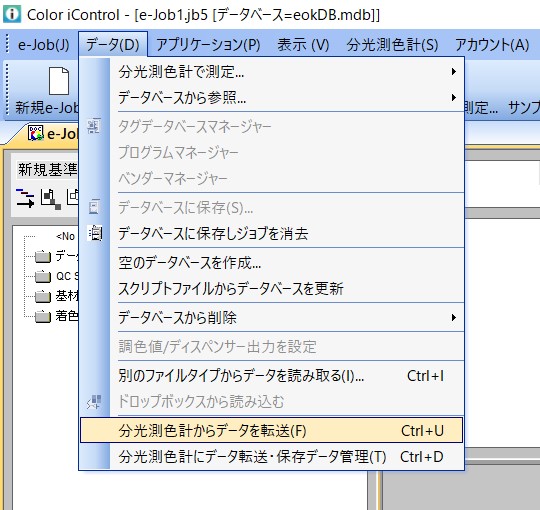Screen dimensions: 540x510
Task: Click the stacked-squares toolbar icon in panel
Action: (51, 199)
